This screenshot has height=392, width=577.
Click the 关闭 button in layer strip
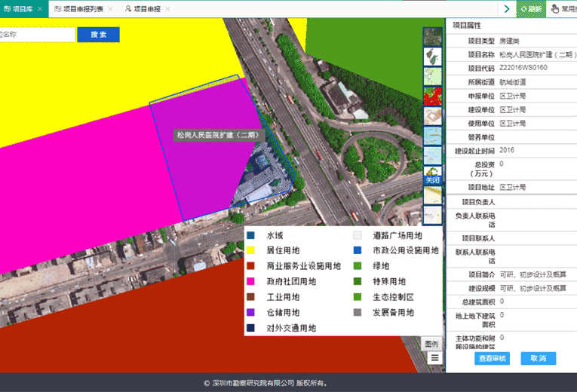click(432, 180)
